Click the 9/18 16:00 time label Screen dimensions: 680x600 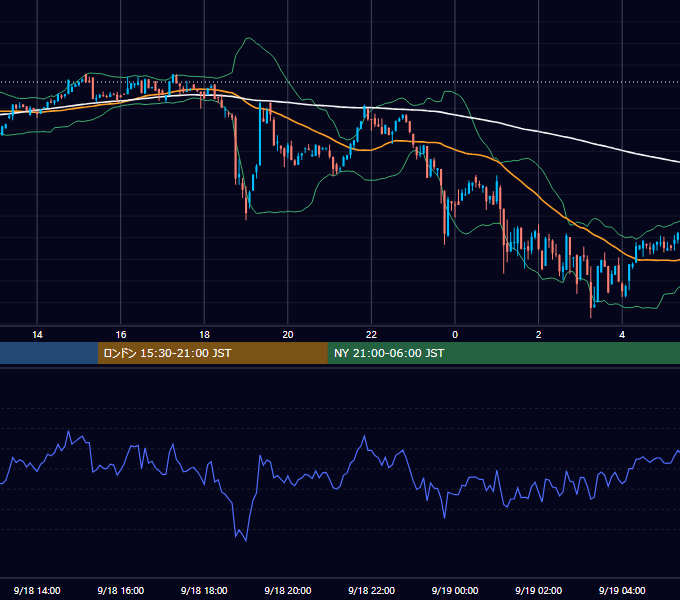[x=121, y=590]
